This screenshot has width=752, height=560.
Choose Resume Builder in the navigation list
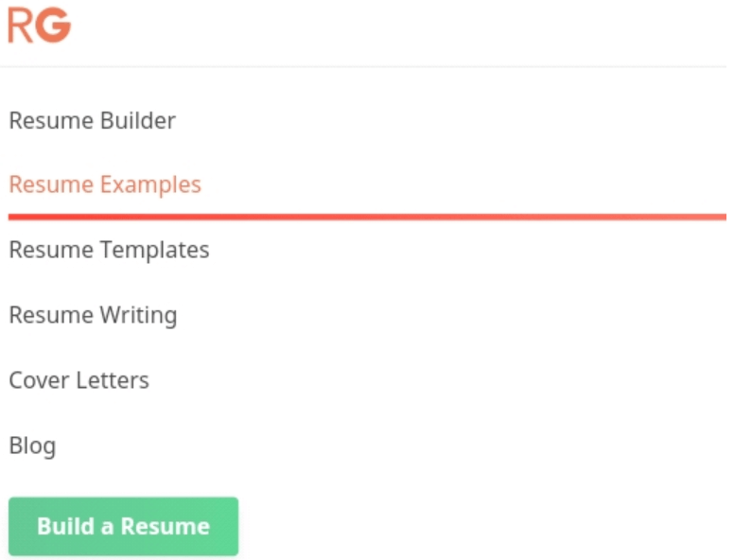click(x=92, y=120)
